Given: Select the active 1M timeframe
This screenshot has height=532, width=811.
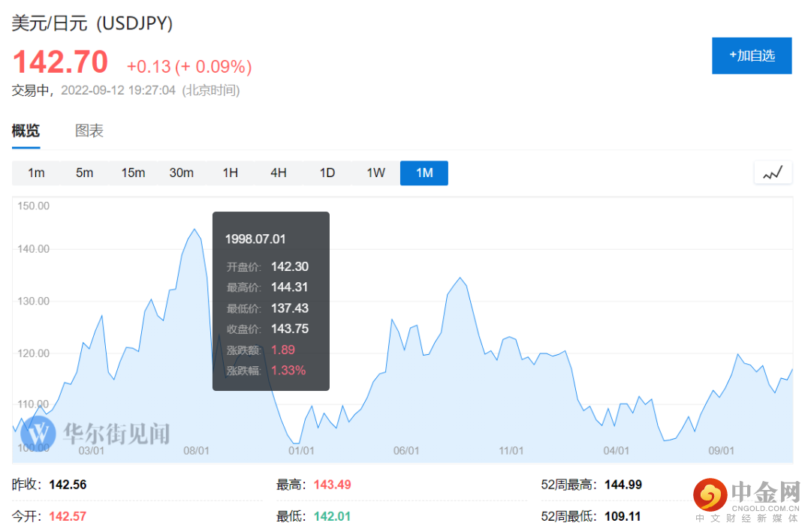Looking at the screenshot, I should 424,173.
